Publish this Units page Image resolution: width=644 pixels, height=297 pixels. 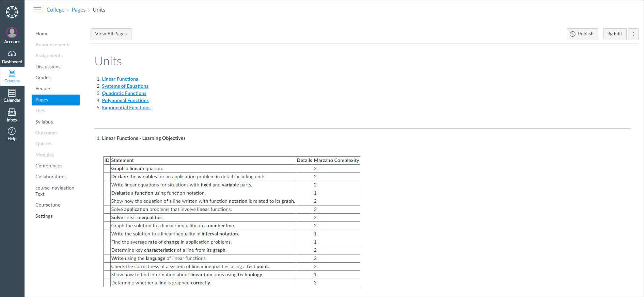(x=582, y=34)
